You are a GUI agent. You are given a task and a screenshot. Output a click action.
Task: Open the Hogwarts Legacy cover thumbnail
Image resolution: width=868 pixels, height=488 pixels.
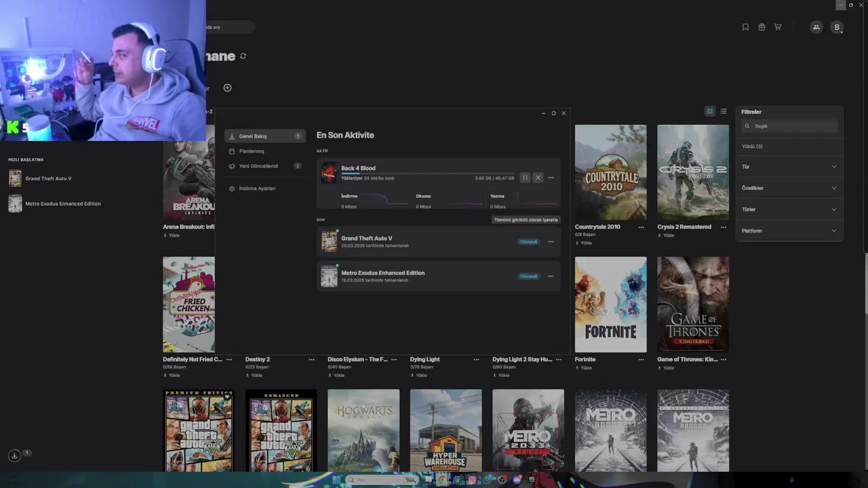click(363, 430)
